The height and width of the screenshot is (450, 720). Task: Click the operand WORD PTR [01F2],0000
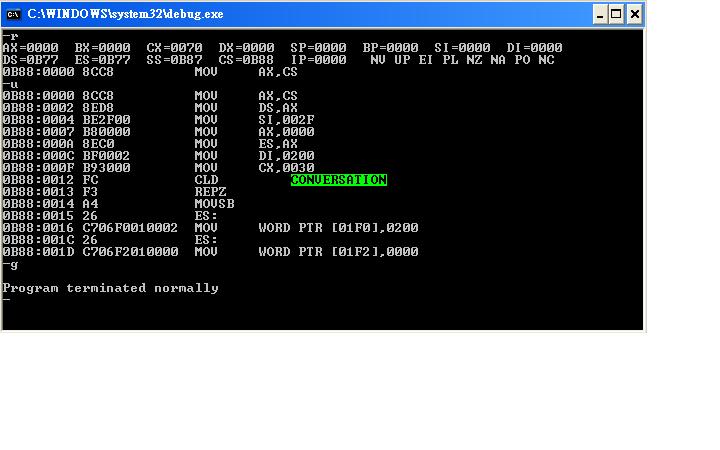point(338,252)
